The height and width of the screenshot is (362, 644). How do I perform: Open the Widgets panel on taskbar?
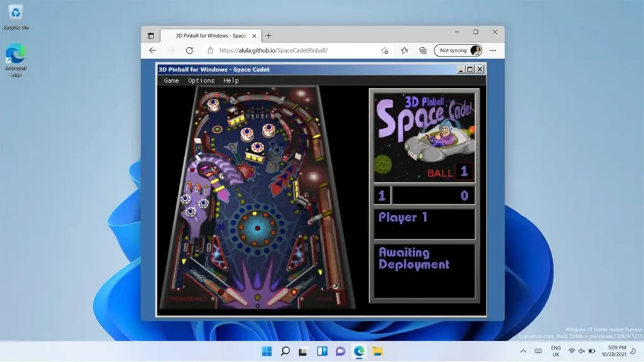tap(322, 351)
